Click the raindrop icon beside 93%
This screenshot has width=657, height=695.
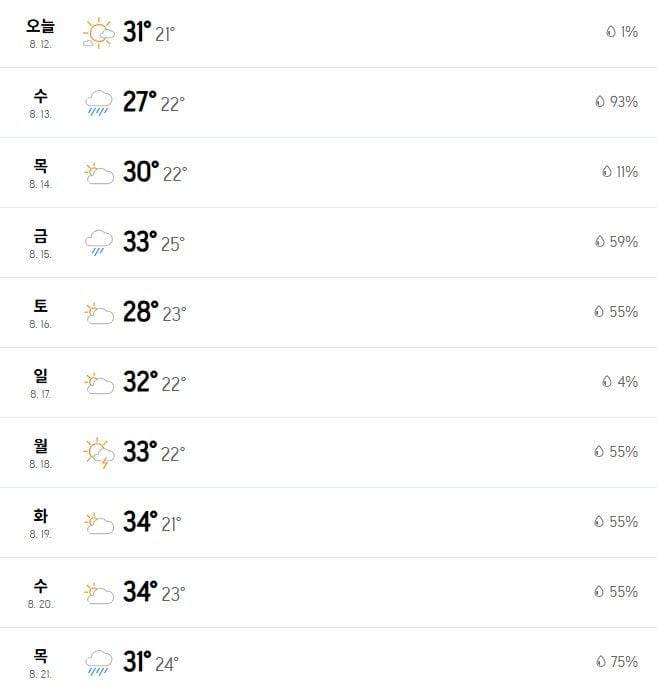tap(600, 102)
